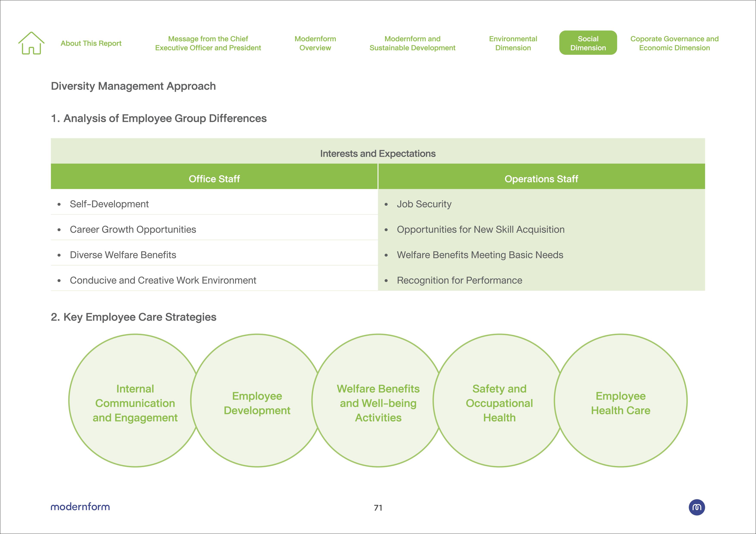Image resolution: width=756 pixels, height=534 pixels.
Task: Click the Office Staff column header
Action: [214, 179]
